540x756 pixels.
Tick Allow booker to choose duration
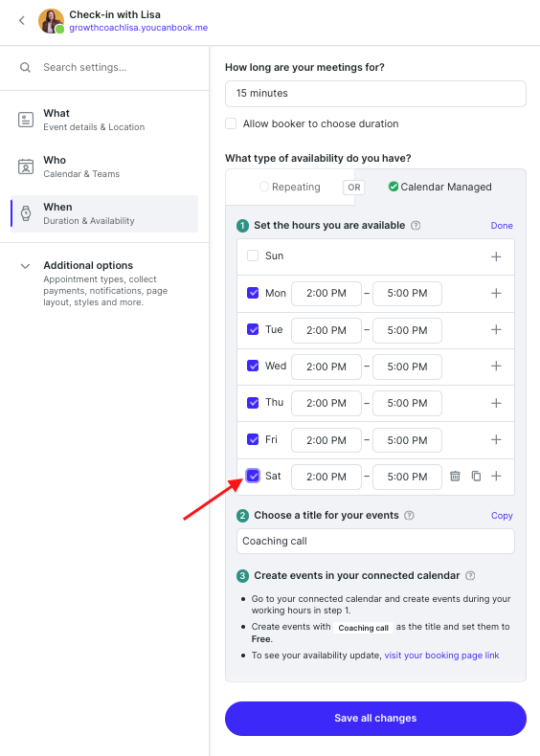(231, 123)
